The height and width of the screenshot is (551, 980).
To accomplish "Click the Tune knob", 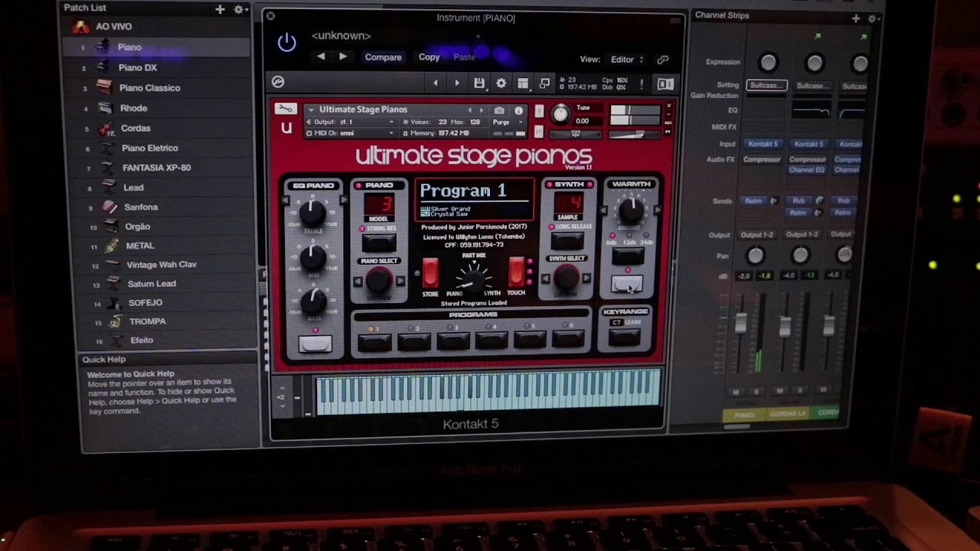I will pyautogui.click(x=560, y=115).
